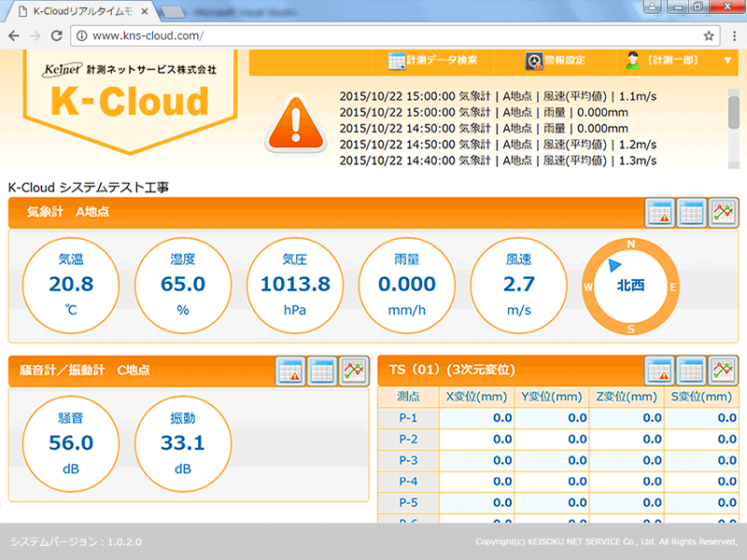Click the X変位(mm) column header
The width and height of the screenshot is (747, 560).
point(476,397)
